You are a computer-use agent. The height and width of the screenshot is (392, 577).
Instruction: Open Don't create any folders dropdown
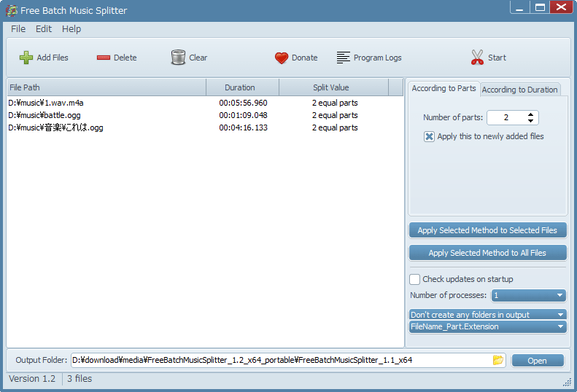click(x=487, y=315)
